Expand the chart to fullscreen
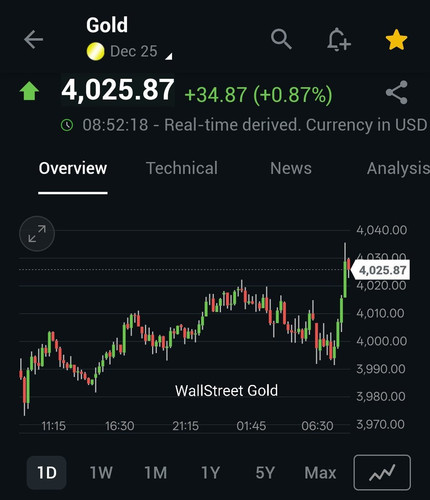This screenshot has height=500, width=430. pos(37,234)
